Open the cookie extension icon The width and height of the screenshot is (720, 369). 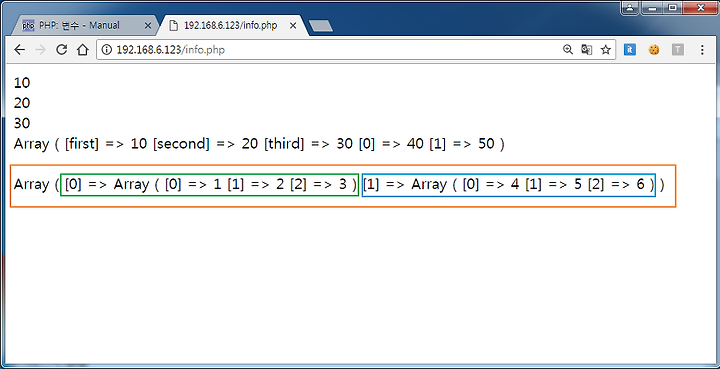[x=654, y=50]
